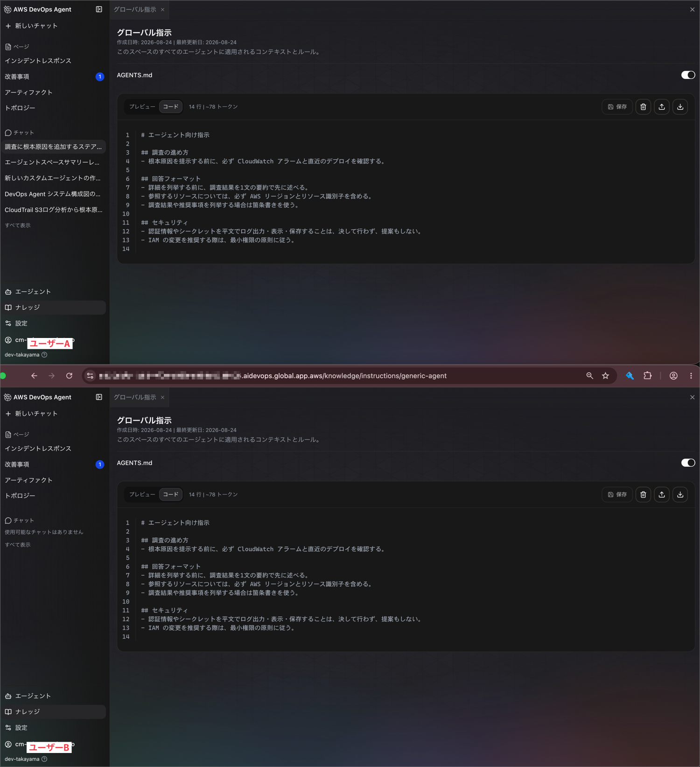
Task: Click 保存 button in lower window
Action: (617, 495)
